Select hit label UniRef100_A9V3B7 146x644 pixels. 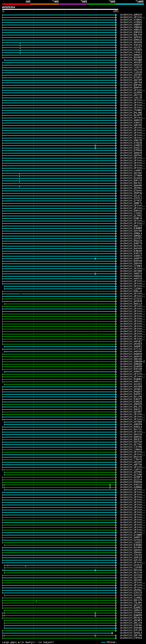(x=131, y=75)
